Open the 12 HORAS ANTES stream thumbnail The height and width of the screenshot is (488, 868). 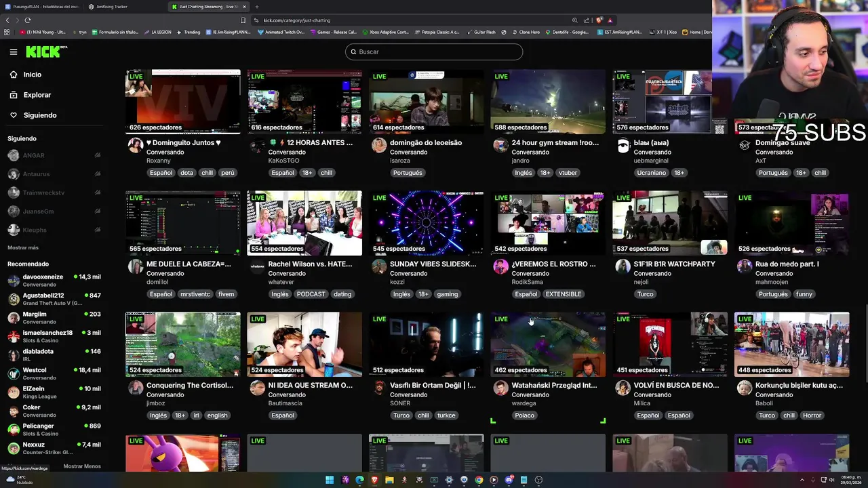click(304, 102)
